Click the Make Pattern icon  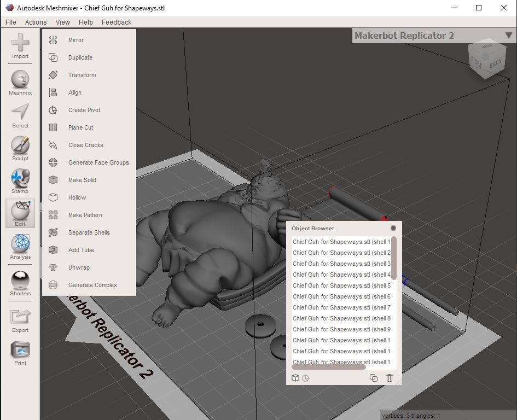point(53,215)
